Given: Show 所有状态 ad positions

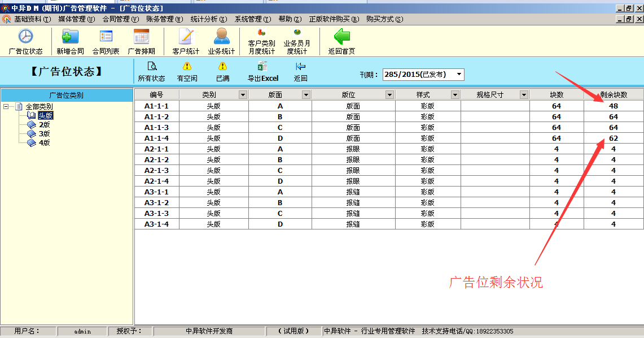Looking at the screenshot, I should pyautogui.click(x=151, y=67).
